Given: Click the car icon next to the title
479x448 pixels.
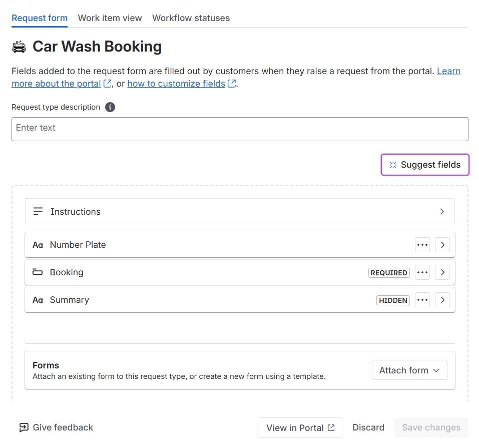Looking at the screenshot, I should (19, 47).
